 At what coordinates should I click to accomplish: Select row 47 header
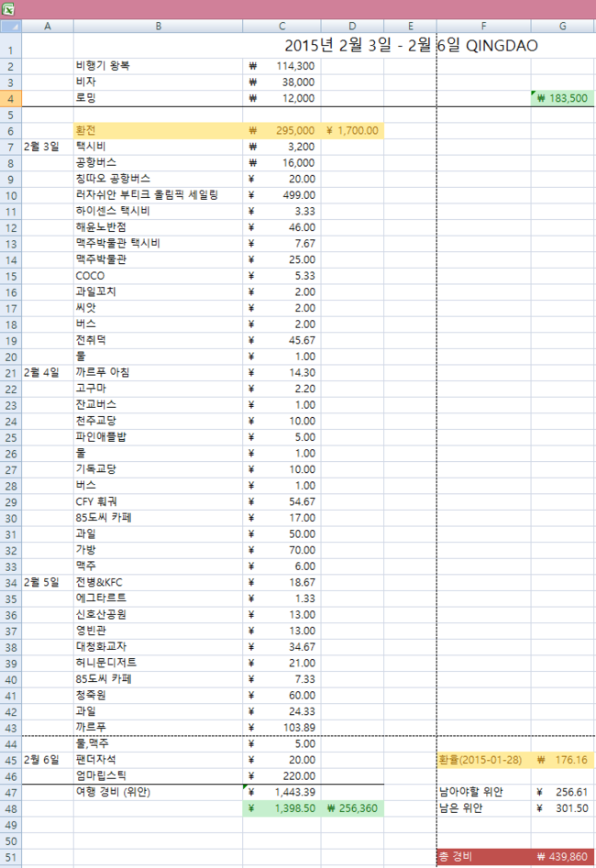pyautogui.click(x=10, y=792)
